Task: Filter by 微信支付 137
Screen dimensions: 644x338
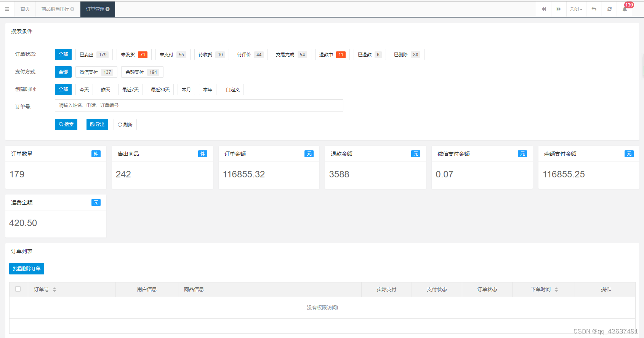Action: 96,72
